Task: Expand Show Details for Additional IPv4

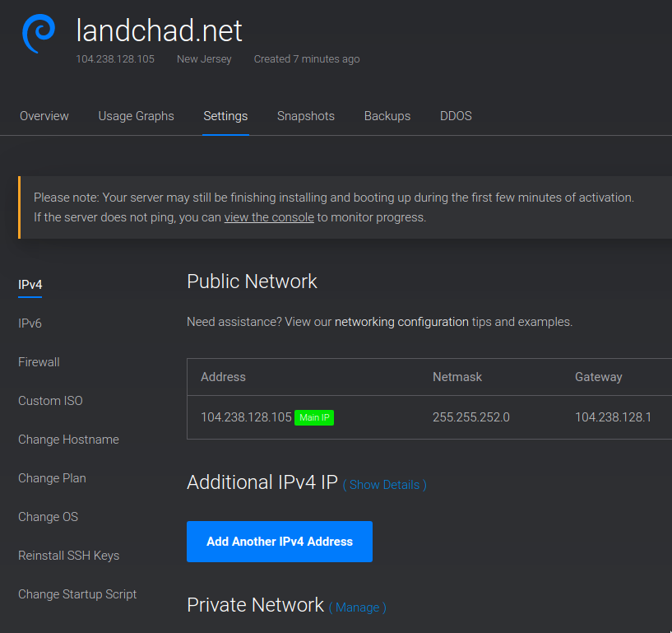Action: [x=384, y=485]
